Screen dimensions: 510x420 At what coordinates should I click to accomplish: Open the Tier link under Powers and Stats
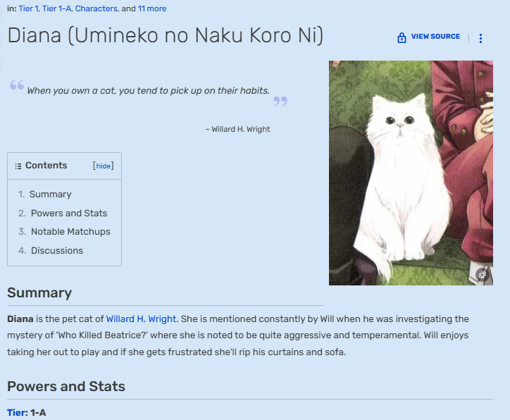pos(16,412)
